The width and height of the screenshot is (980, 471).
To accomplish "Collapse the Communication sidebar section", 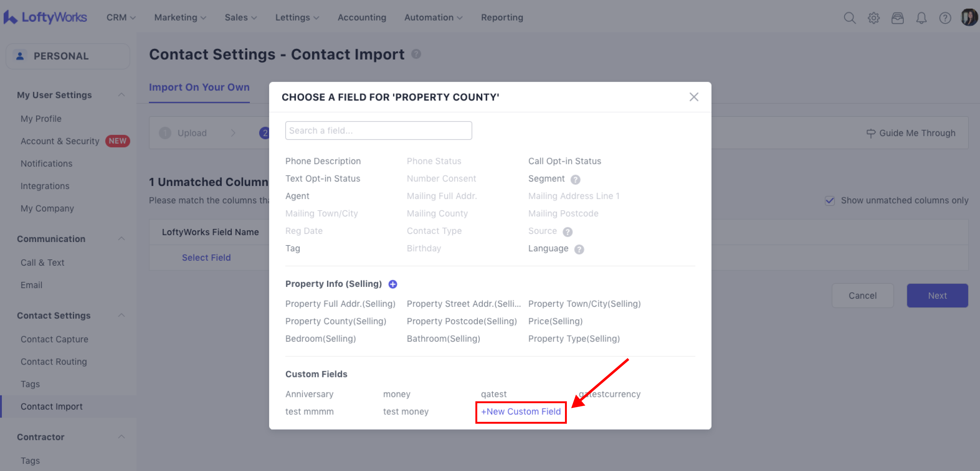I will click(121, 239).
